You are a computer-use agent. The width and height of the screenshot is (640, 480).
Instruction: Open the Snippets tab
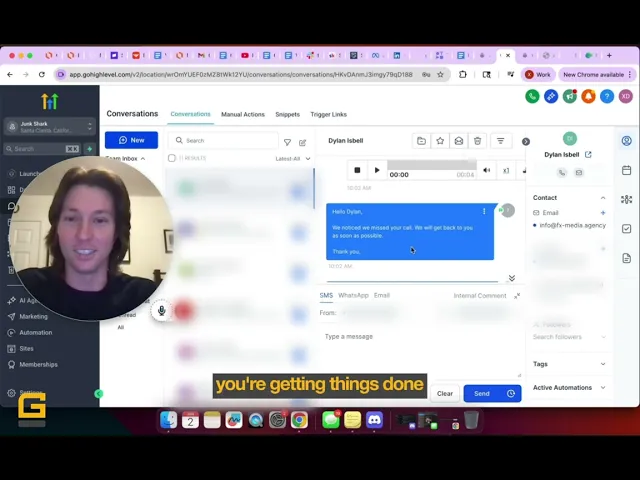pyautogui.click(x=287, y=115)
